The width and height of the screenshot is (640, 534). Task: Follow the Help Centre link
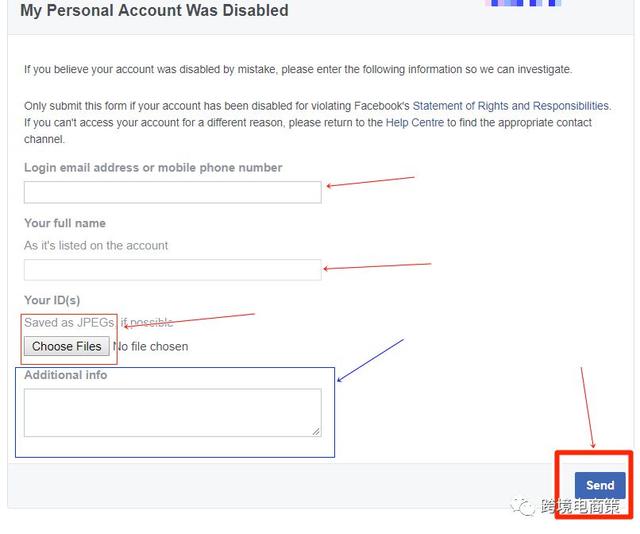415,123
